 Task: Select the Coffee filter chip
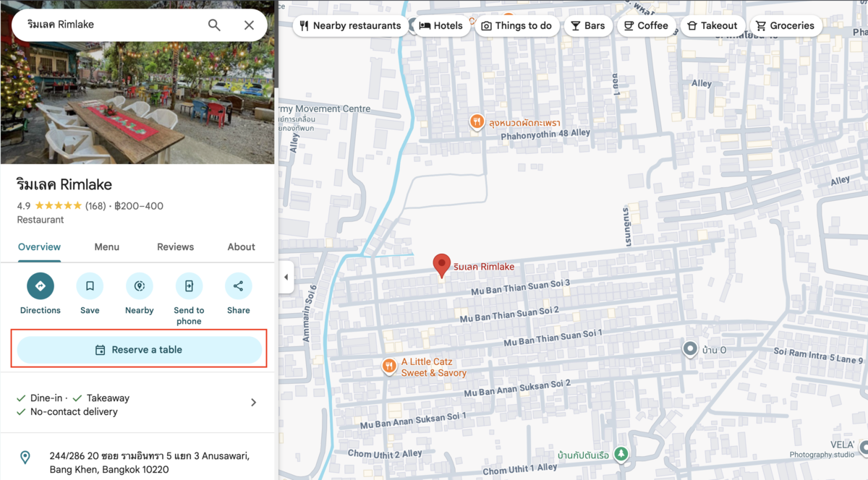tap(646, 26)
